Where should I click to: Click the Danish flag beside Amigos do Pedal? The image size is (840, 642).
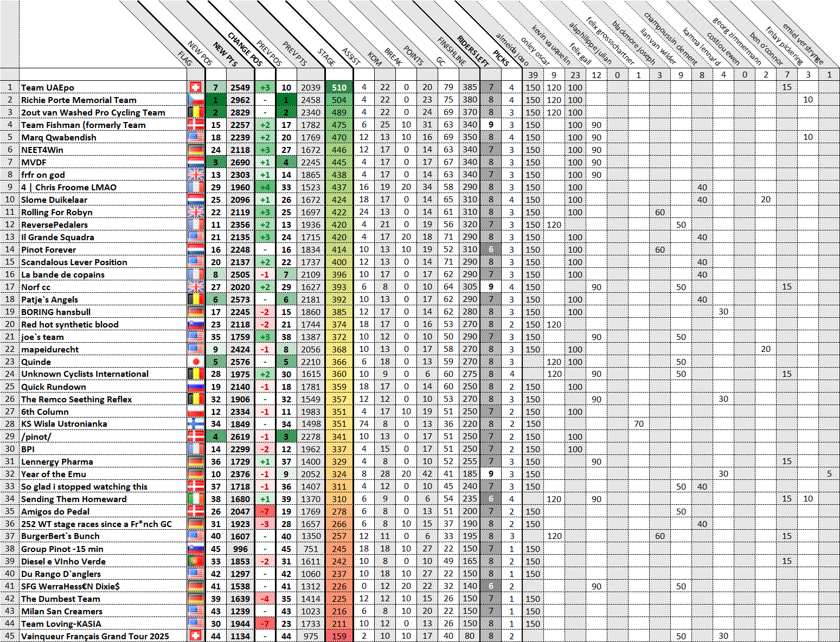196,511
